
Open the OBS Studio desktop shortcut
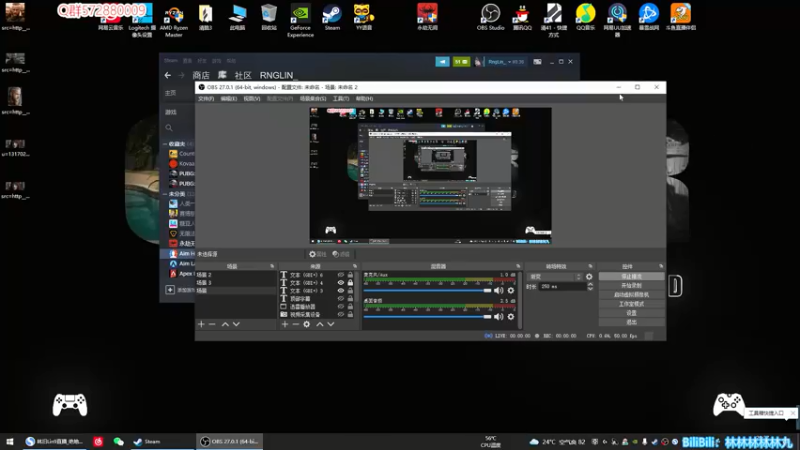point(490,17)
